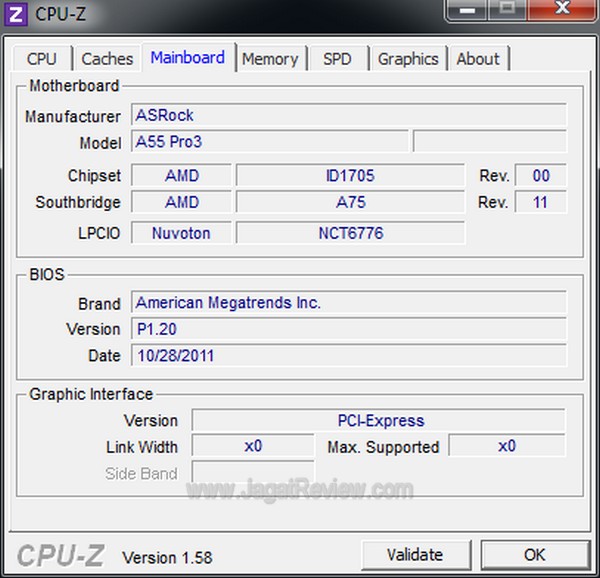Click the Version 1.58 text

tap(167, 557)
